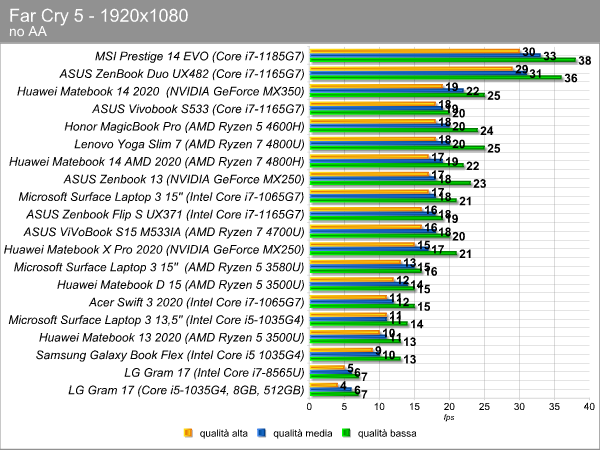Click the x-axis tick label 20
600x450 pixels.
tap(449, 406)
